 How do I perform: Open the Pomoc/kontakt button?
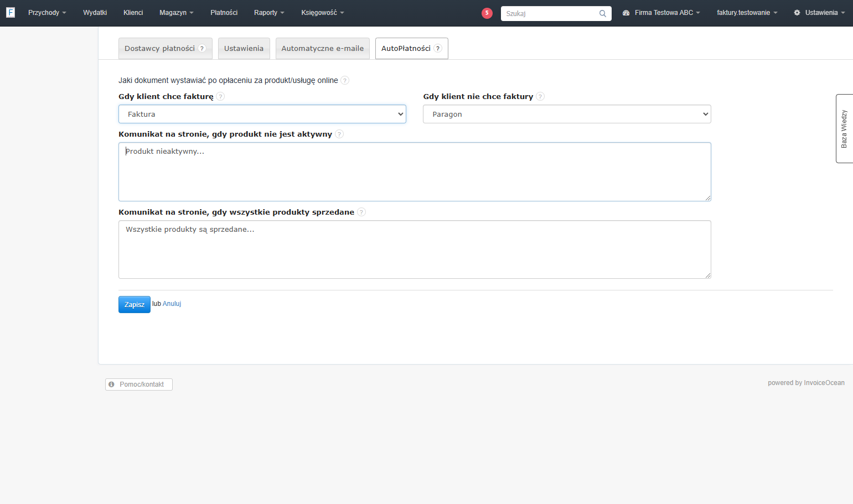[139, 385]
